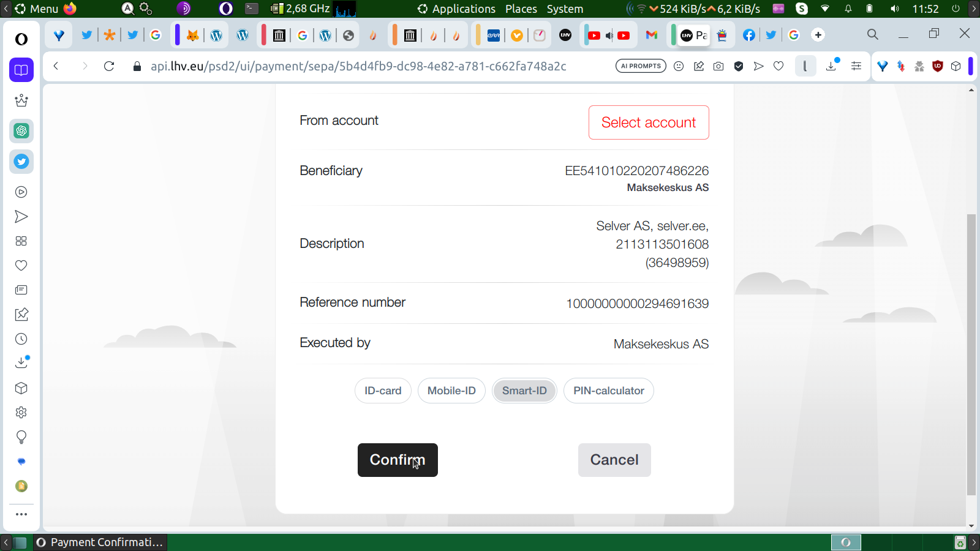Open the Twitter sidebar panel
980x551 pixels.
pyautogui.click(x=21, y=162)
